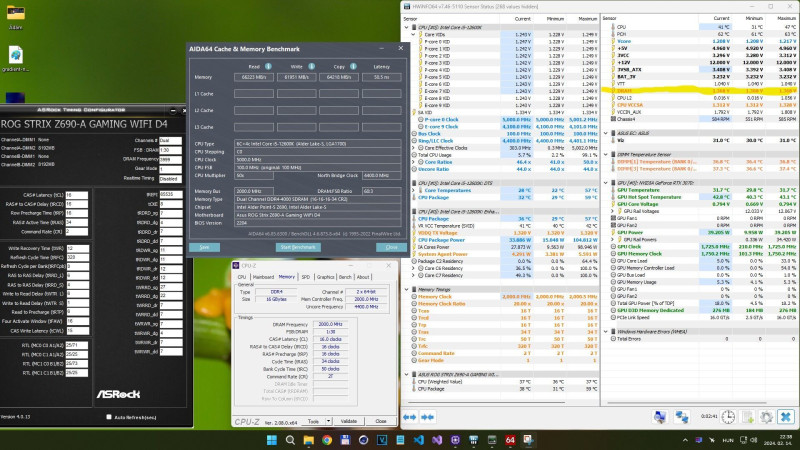Expand GPU Rail Voltages in HWiNFO
The image size is (800, 450).
(613, 211)
